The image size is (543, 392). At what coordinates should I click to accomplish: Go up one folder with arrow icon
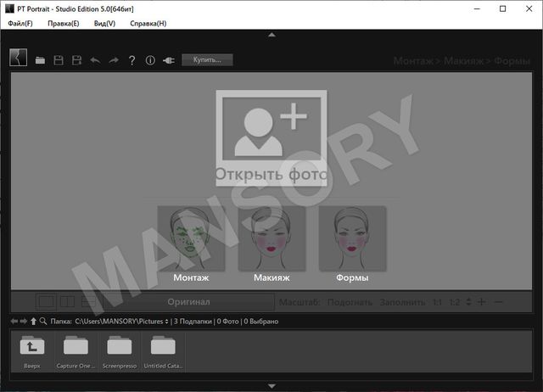coord(34,322)
